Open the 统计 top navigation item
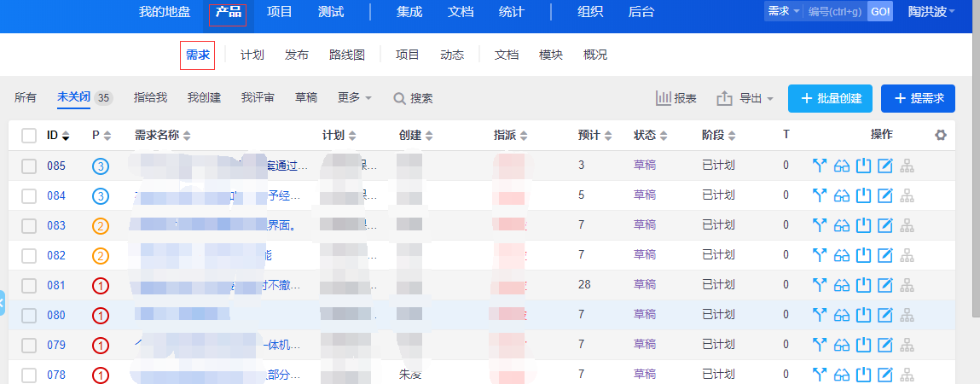 pos(511,11)
